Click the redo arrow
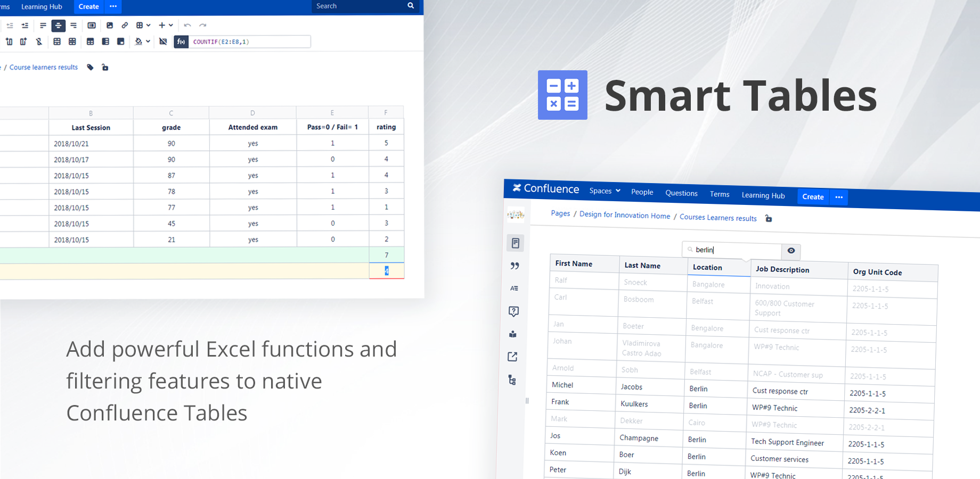This screenshot has width=980, height=479. 203,26
